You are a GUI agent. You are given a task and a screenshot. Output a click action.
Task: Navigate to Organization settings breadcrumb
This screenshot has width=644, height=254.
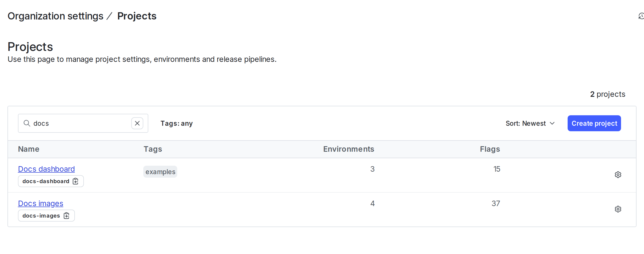tap(55, 16)
